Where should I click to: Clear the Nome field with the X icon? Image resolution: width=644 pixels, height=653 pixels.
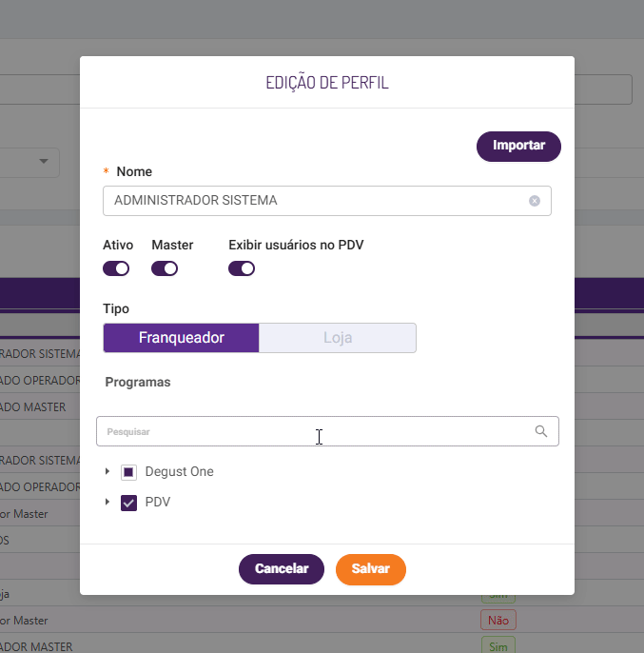tap(535, 201)
